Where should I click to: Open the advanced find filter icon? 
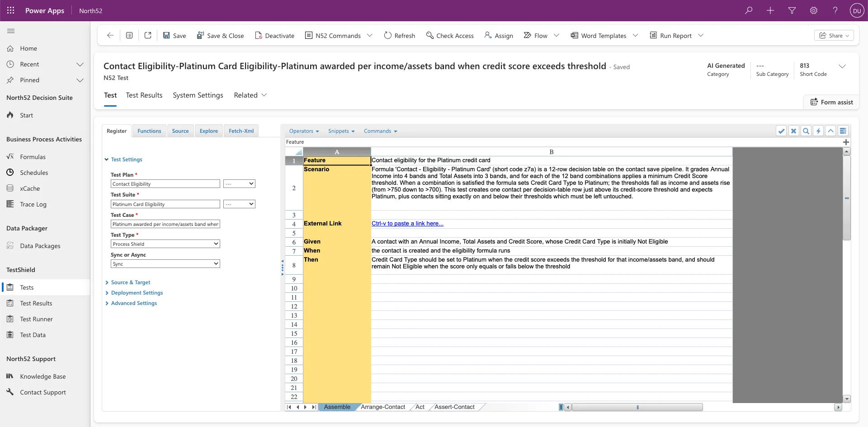(792, 10)
